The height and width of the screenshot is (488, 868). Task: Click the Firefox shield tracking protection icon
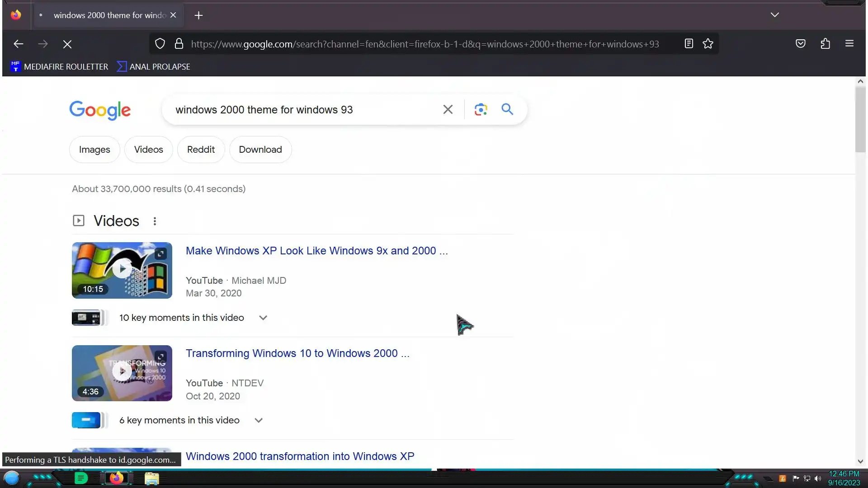point(160,44)
